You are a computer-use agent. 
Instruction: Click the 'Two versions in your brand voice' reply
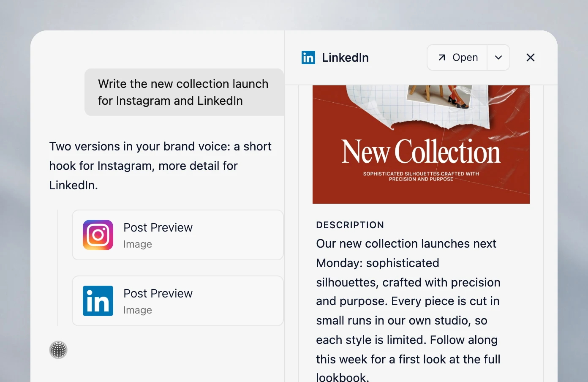tap(161, 166)
